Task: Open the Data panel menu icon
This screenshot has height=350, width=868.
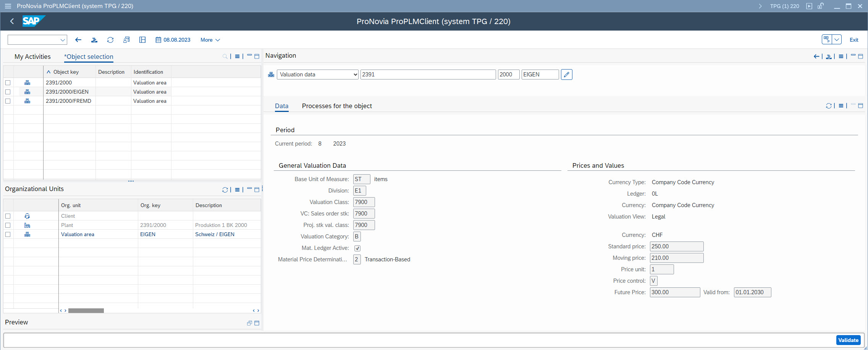Action: coord(841,105)
